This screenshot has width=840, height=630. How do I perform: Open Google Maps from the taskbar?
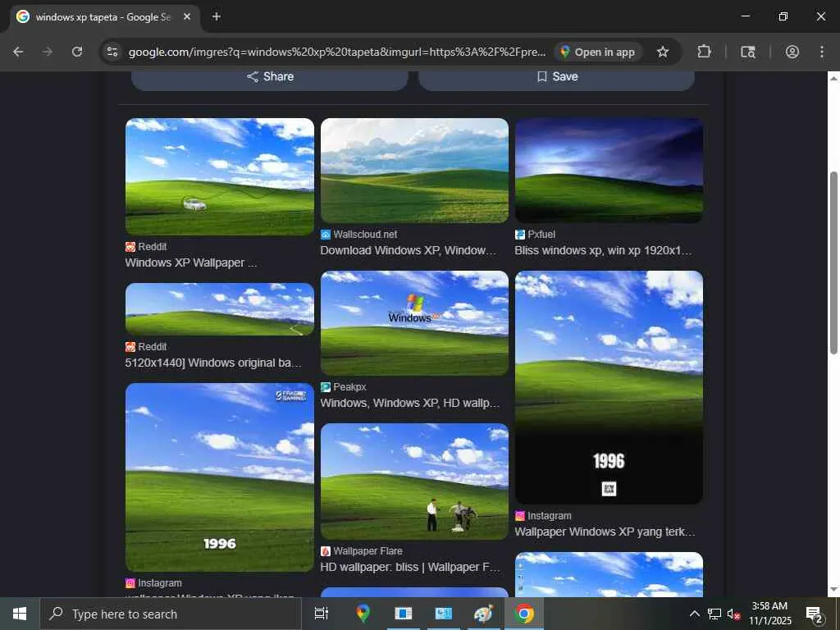click(363, 614)
